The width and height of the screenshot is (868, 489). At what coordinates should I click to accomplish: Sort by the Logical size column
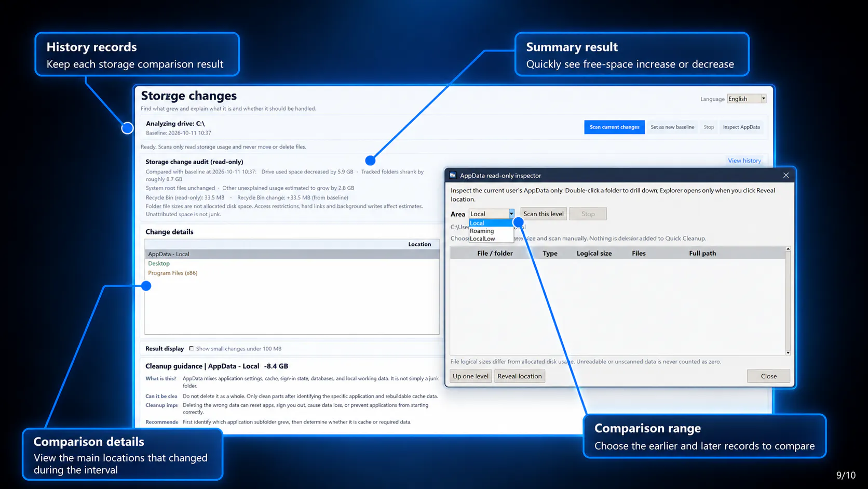[x=594, y=253]
